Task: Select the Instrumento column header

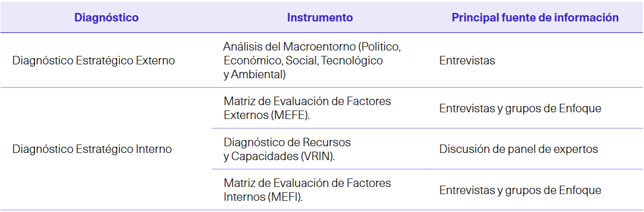Action: 320,17
